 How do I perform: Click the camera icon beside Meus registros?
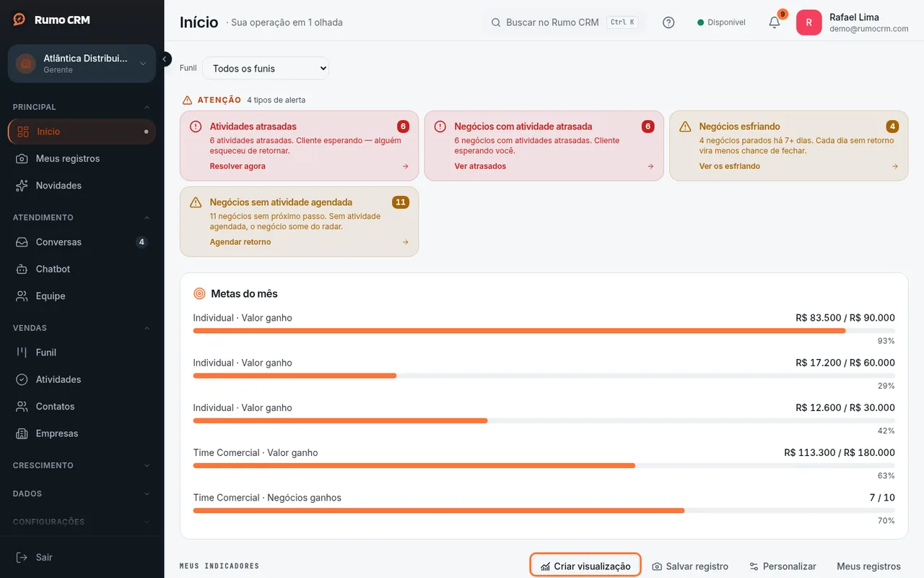pos(22,158)
